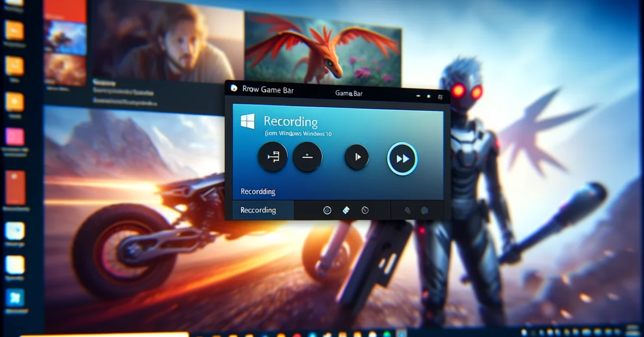The height and width of the screenshot is (337, 644).
Task: Click the user avatar icon at toolbar far right
Action: point(426,210)
